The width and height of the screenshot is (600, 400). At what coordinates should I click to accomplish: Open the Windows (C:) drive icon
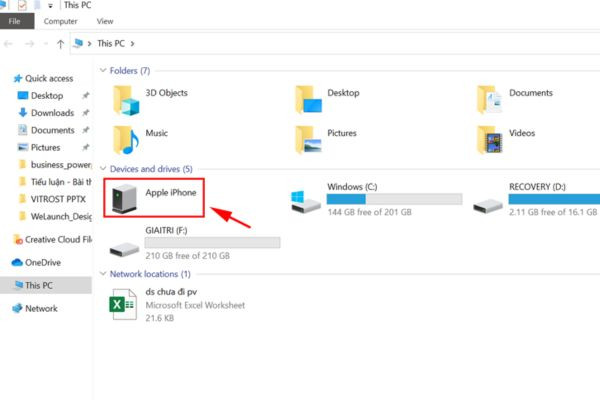305,202
